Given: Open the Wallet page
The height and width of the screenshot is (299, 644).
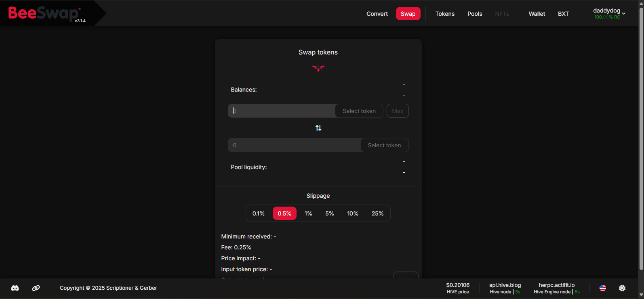Looking at the screenshot, I should click(x=537, y=14).
